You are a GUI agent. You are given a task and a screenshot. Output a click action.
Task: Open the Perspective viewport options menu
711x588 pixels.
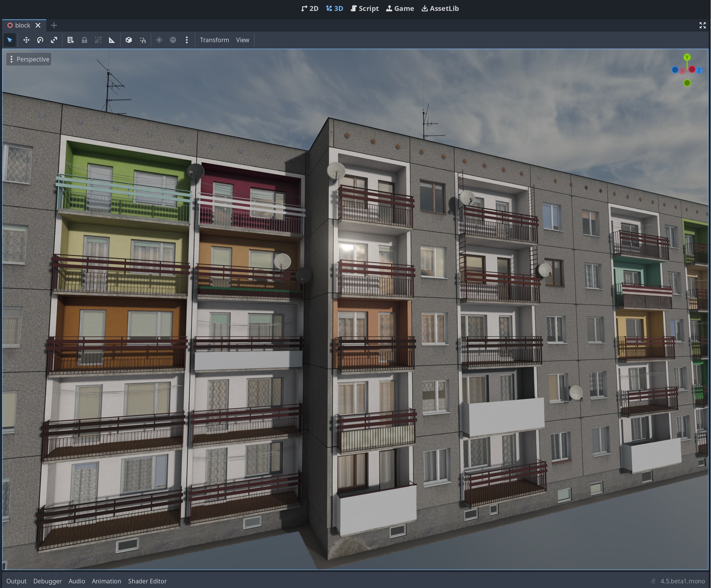click(x=29, y=59)
